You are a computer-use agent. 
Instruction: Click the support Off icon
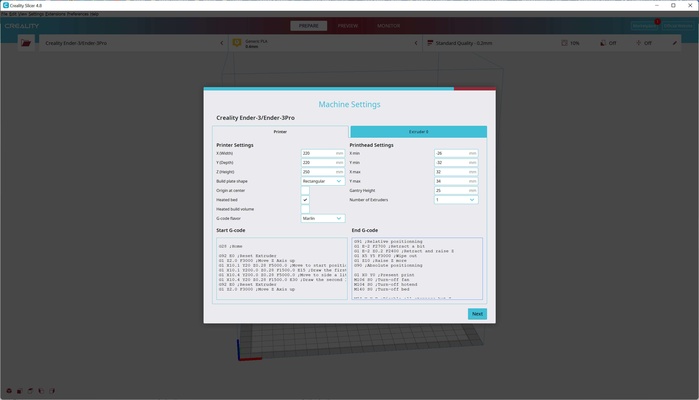[603, 43]
